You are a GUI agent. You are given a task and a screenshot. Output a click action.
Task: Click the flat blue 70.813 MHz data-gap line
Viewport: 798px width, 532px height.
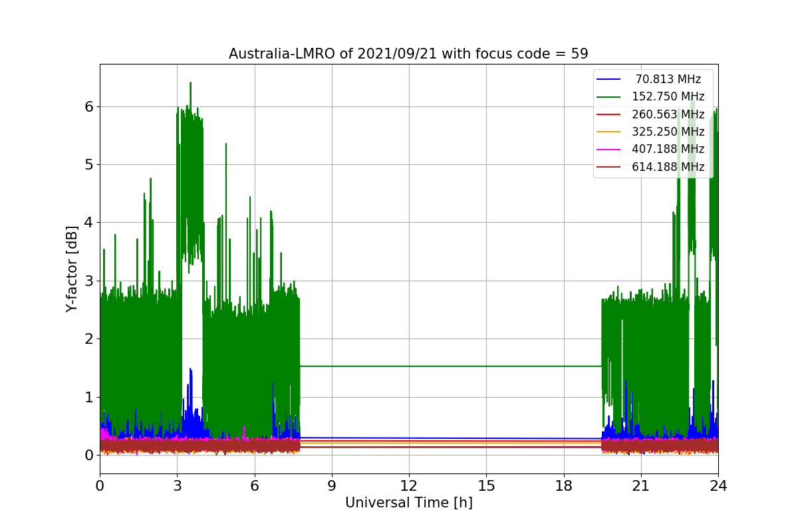(x=451, y=438)
